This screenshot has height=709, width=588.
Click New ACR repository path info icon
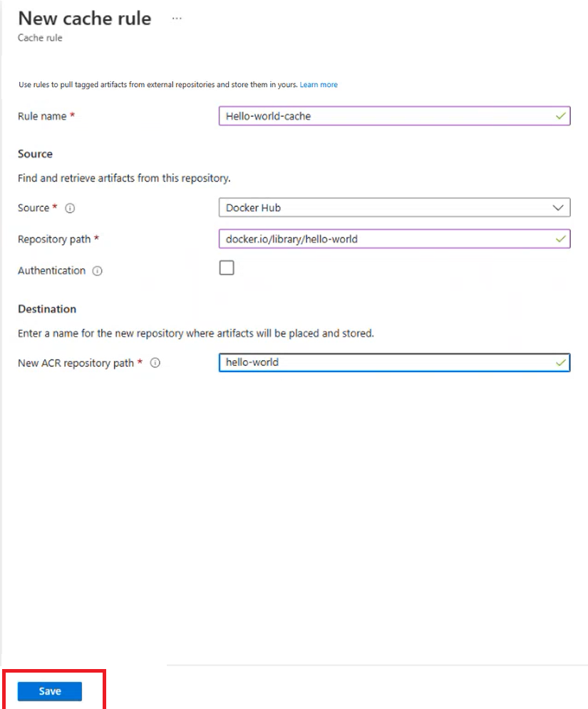155,363
